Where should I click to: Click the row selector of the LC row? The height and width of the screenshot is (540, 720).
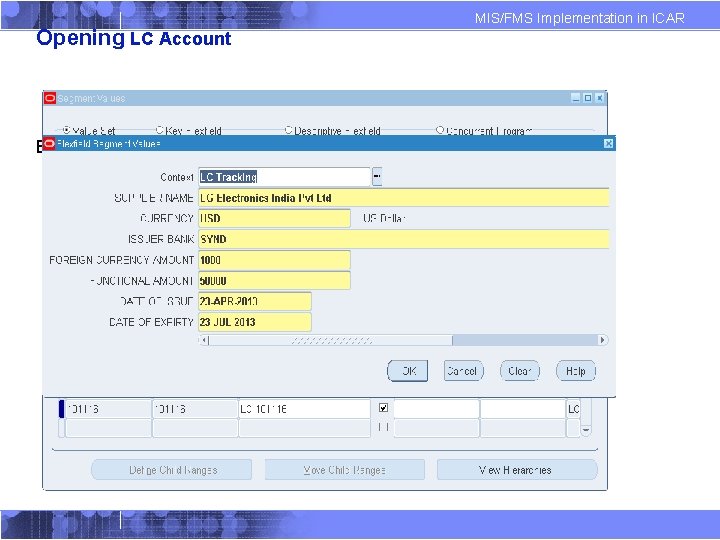click(x=62, y=409)
